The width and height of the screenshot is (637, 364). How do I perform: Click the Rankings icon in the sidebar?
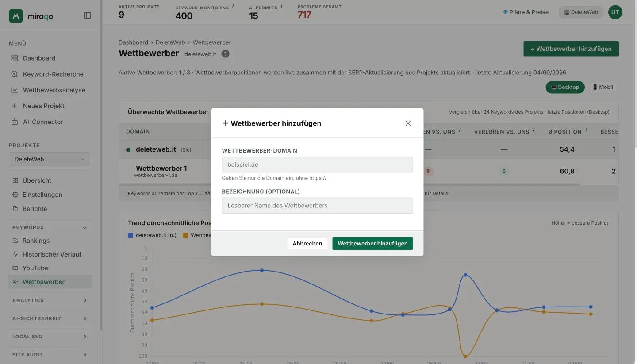pyautogui.click(x=15, y=241)
